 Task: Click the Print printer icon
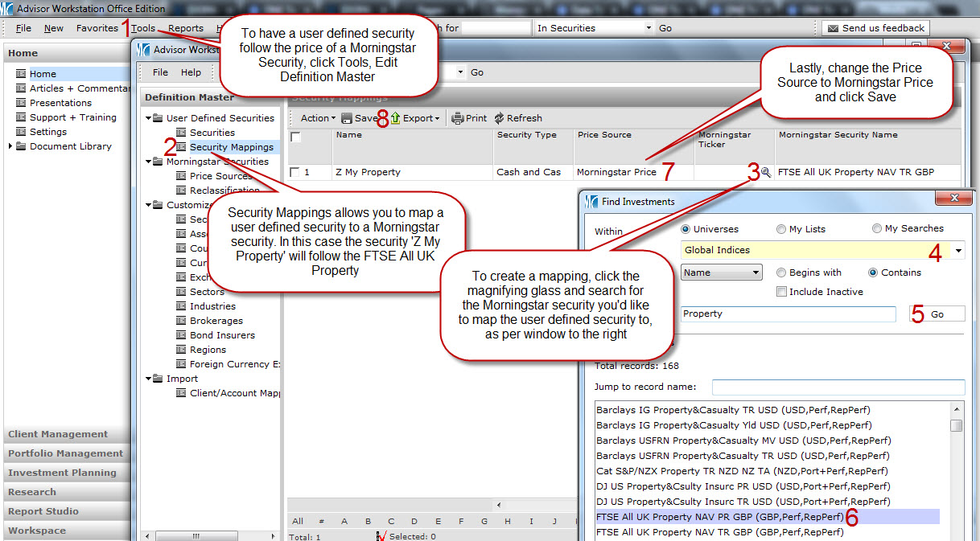click(458, 118)
